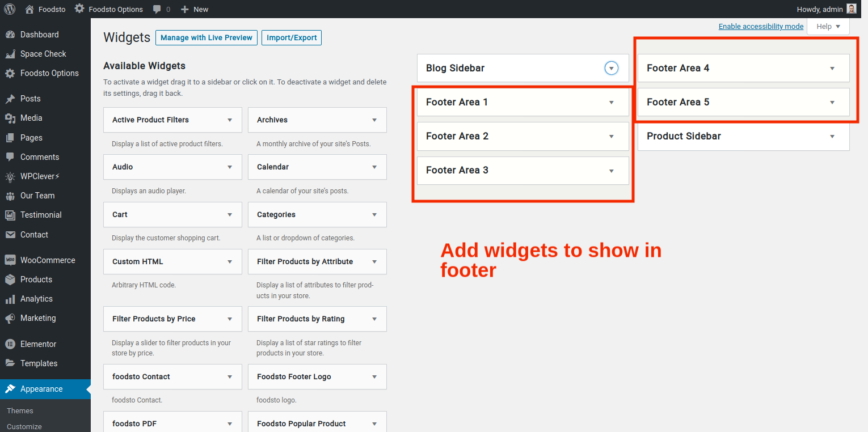Open the Customize submenu item

pos(24,427)
